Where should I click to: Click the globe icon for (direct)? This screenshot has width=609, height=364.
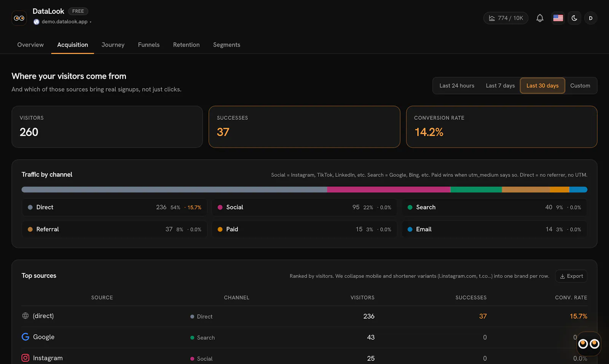pos(26,316)
